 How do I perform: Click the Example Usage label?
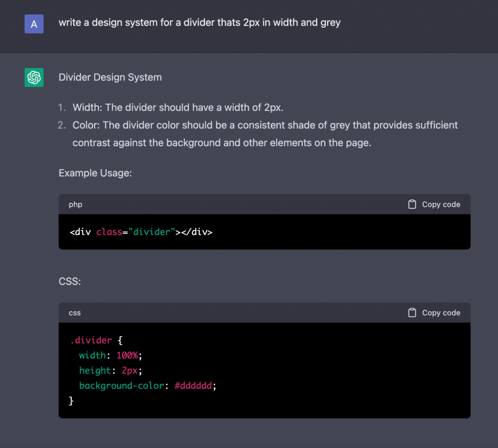(x=95, y=173)
